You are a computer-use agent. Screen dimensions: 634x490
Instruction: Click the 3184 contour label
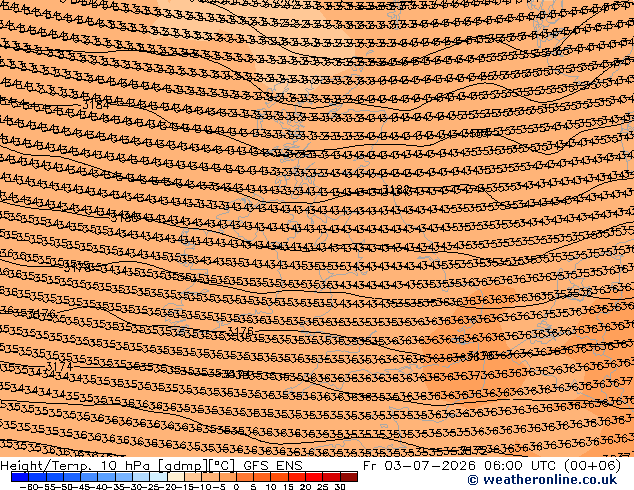click(x=96, y=105)
